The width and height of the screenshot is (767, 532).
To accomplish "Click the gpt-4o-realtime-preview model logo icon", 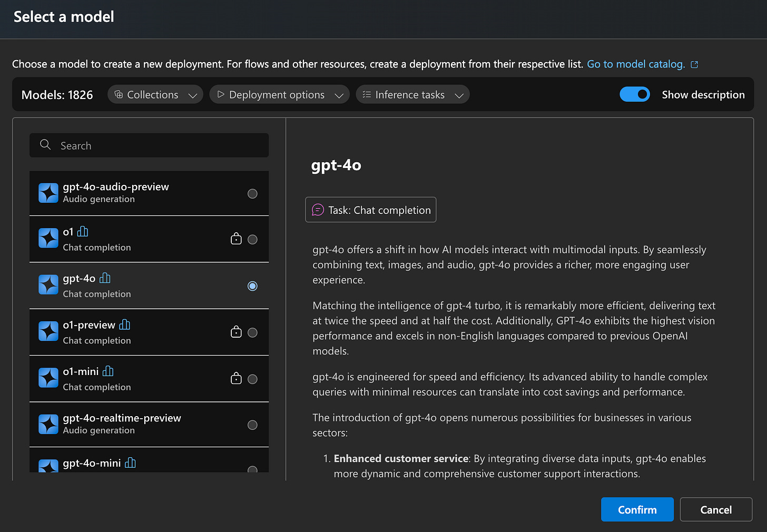I will coord(48,424).
